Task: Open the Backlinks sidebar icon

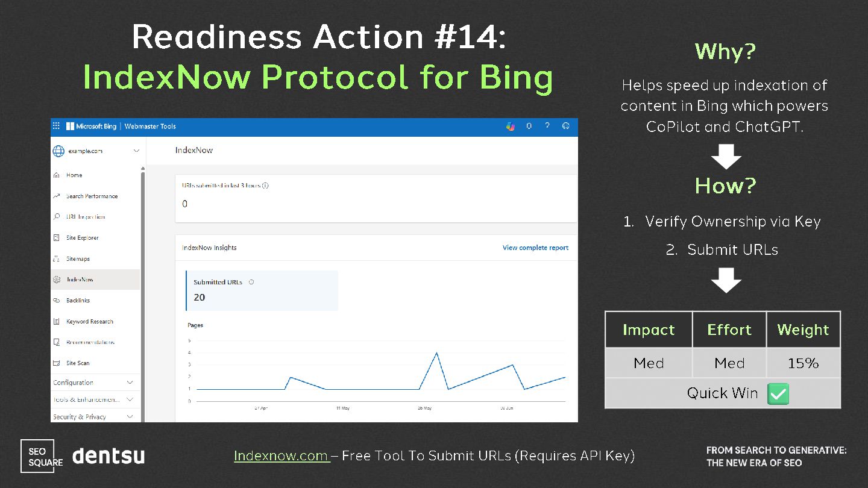Action: point(57,301)
